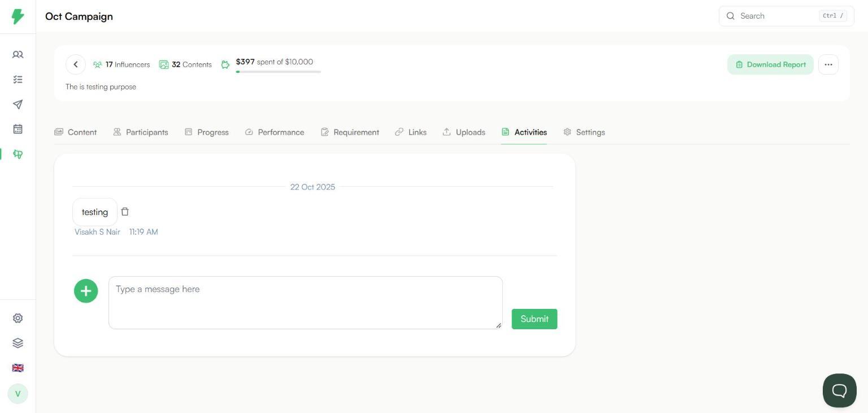This screenshot has height=413, width=868.
Task: Switch to the Progress tab
Action: click(x=207, y=132)
